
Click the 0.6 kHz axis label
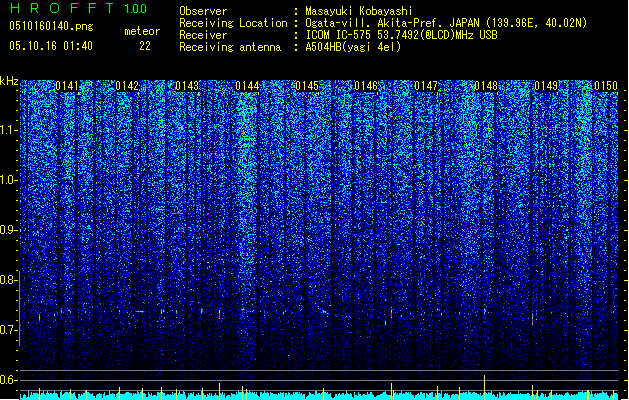(9, 380)
